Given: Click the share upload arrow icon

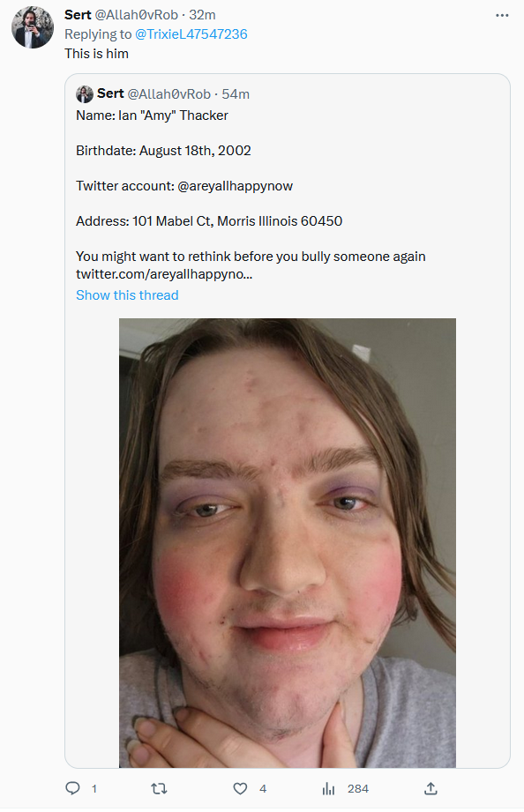Looking at the screenshot, I should (x=430, y=788).
